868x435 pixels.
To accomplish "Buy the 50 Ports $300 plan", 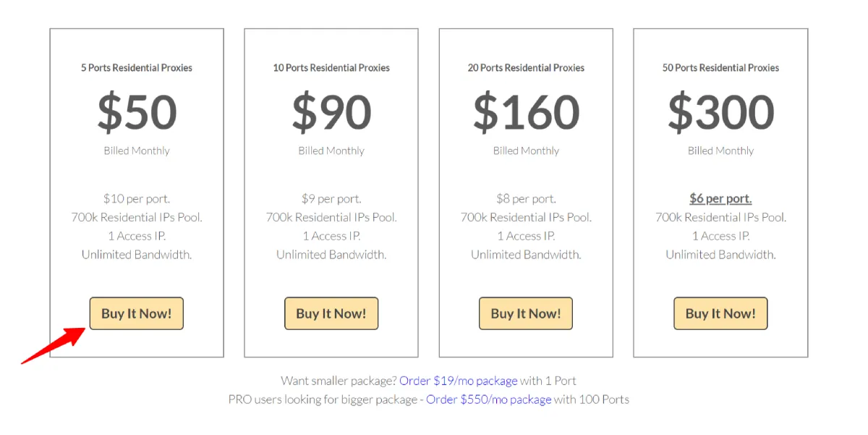I will point(720,313).
